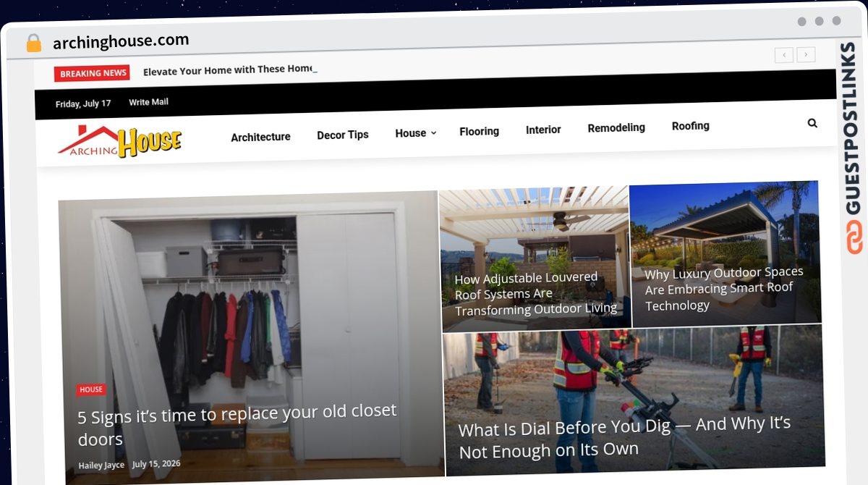Screen dimensions: 868x485
Task: Click the search magnifier icon
Action: (812, 123)
